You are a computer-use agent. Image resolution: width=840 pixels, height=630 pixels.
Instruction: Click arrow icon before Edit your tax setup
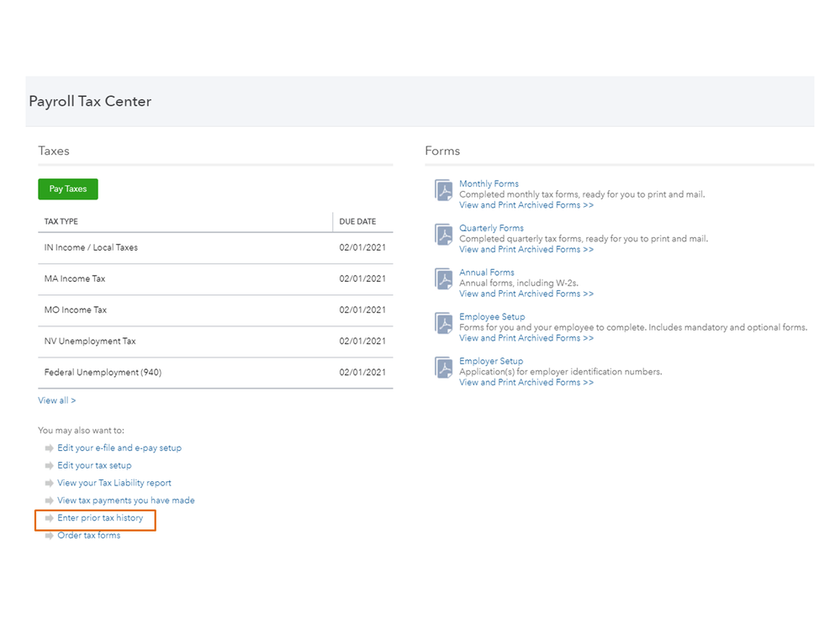(x=50, y=466)
